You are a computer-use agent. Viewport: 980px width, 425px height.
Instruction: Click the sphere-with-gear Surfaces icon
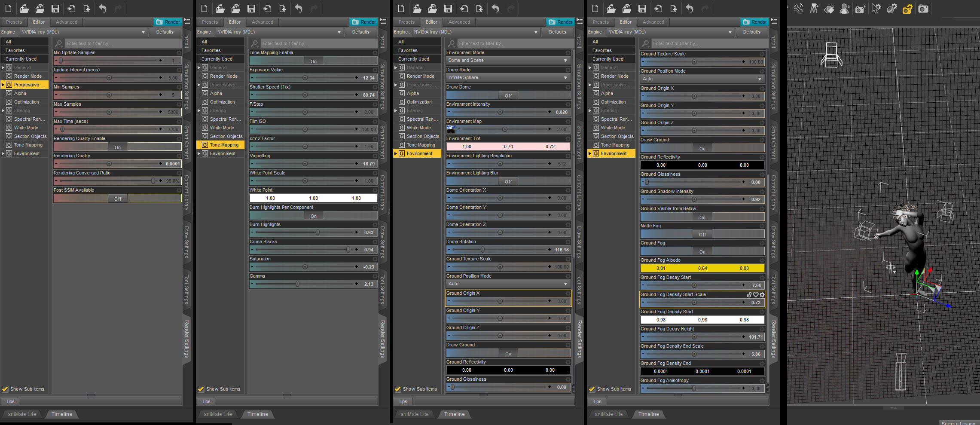[x=892, y=9]
